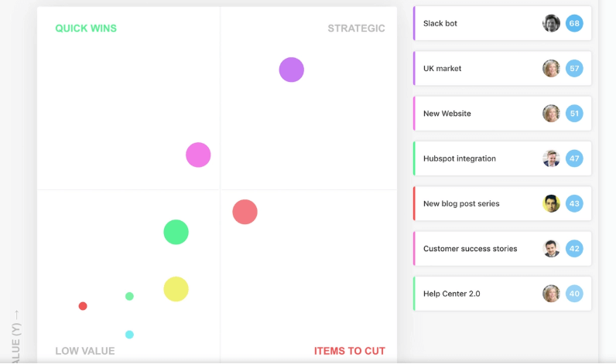This screenshot has height=364, width=616.
Task: Select the New Website item
Action: point(502,114)
